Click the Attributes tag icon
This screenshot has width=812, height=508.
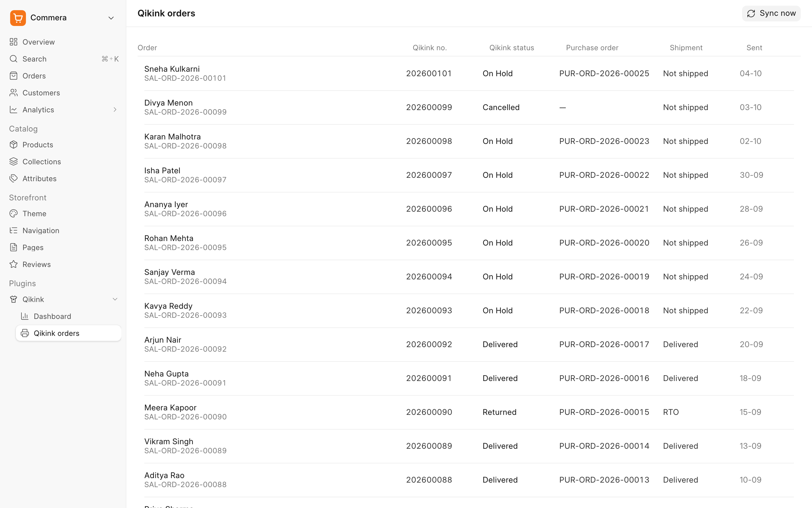14,178
